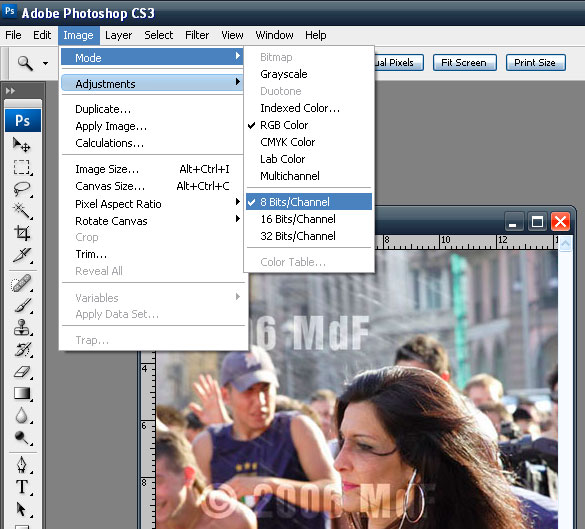585x529 pixels.
Task: Open the Select menu
Action: [x=159, y=35]
